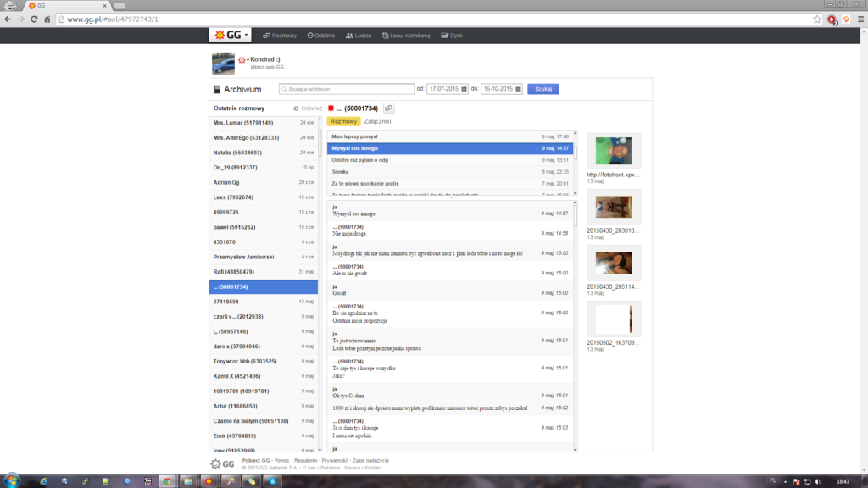Click the Windows Start button
868x488 pixels.
(x=12, y=481)
